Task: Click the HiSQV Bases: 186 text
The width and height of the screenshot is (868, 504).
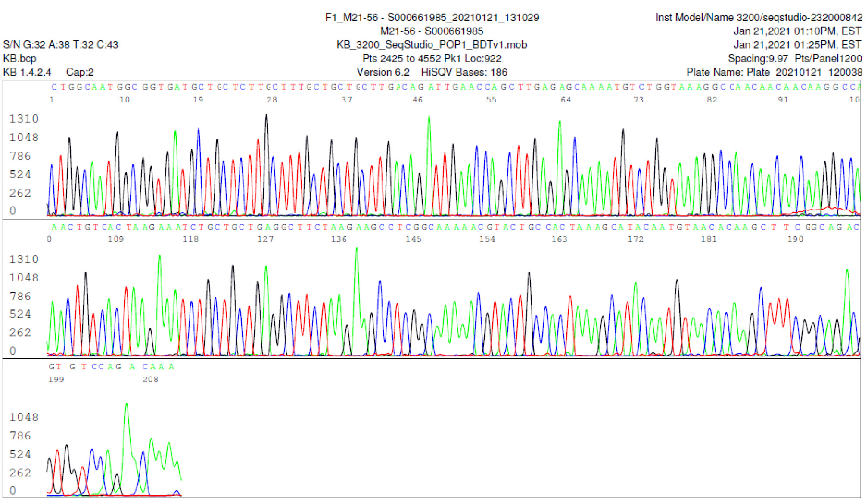Action: point(464,72)
